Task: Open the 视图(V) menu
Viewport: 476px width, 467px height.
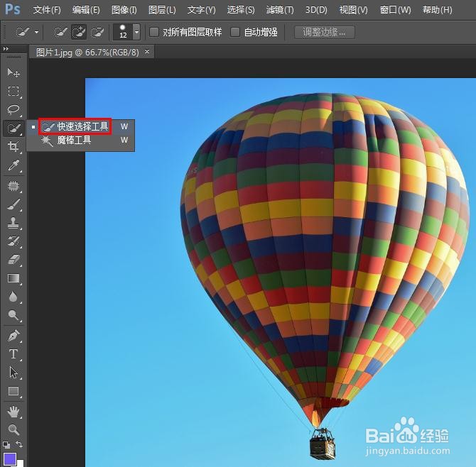Action: click(x=353, y=10)
